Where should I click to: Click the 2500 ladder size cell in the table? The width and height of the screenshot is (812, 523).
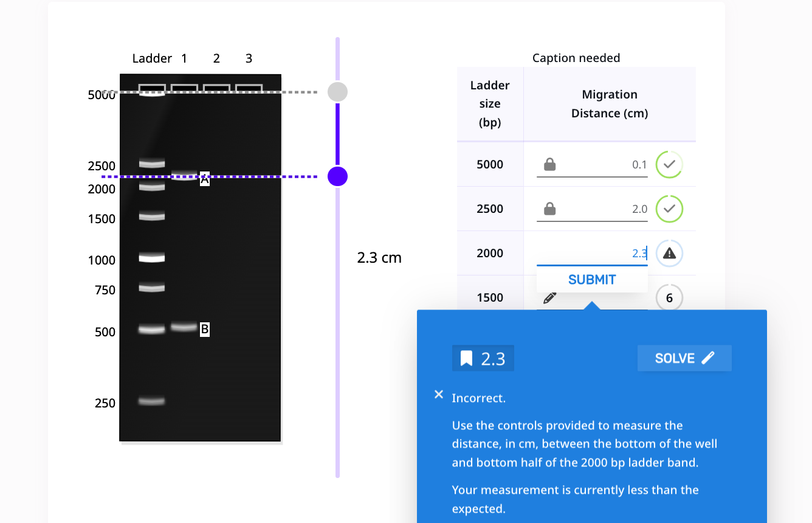pyautogui.click(x=490, y=209)
